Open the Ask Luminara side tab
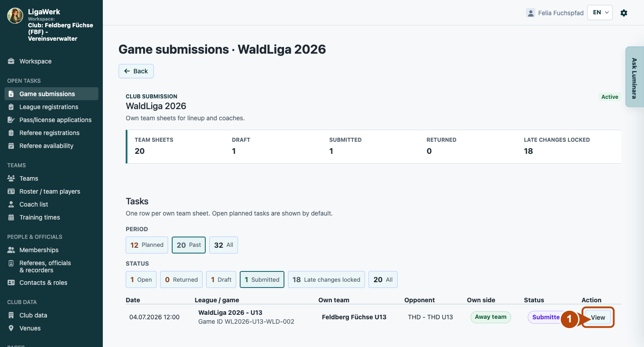 click(634, 77)
